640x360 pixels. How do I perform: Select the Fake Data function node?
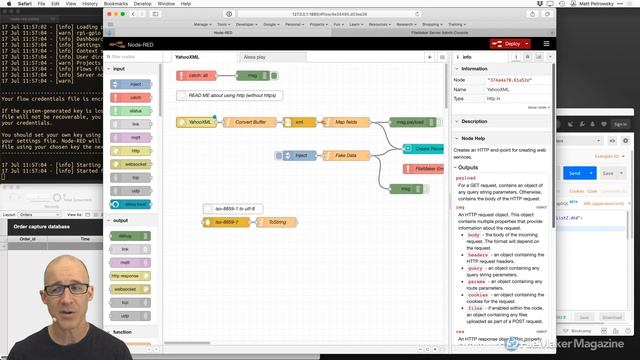[x=346, y=156]
